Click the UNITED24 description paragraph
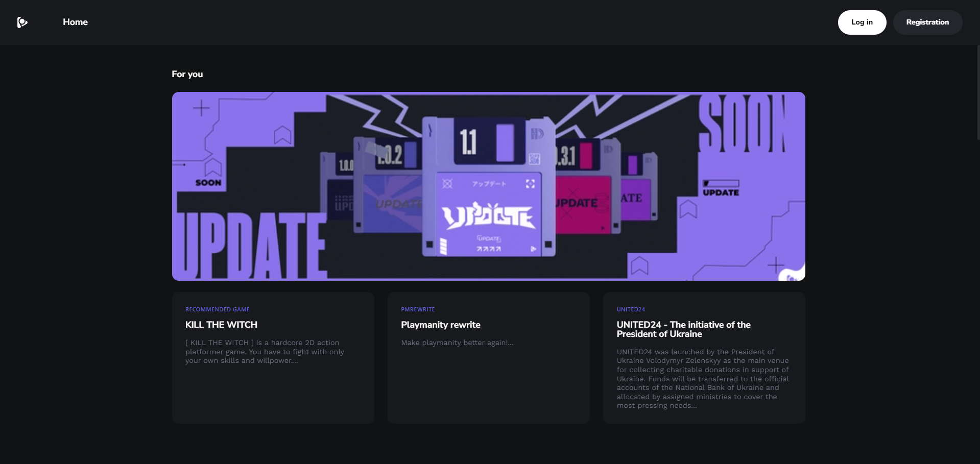Screen dimensions: 980x464 [x=702, y=379]
